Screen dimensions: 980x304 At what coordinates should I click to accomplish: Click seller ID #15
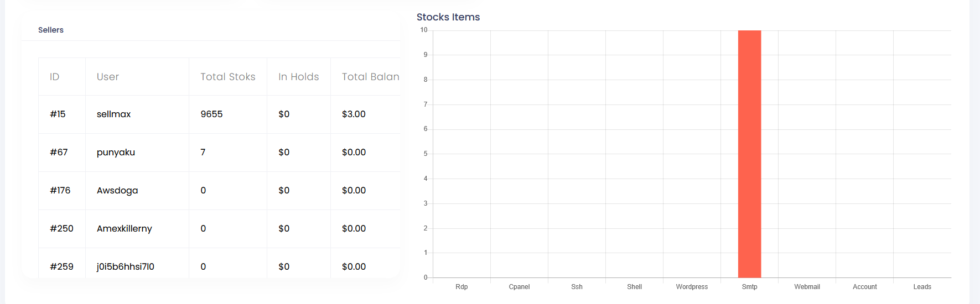click(58, 114)
